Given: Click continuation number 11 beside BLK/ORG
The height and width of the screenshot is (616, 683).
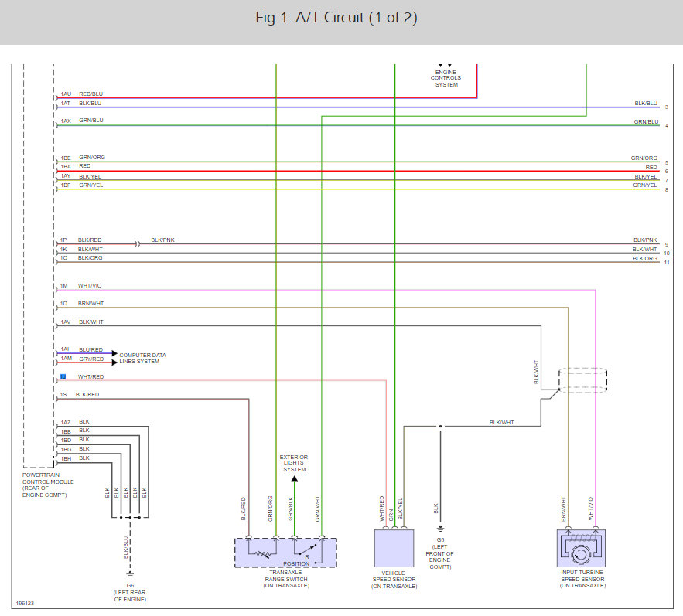Looking at the screenshot, I should click(667, 263).
